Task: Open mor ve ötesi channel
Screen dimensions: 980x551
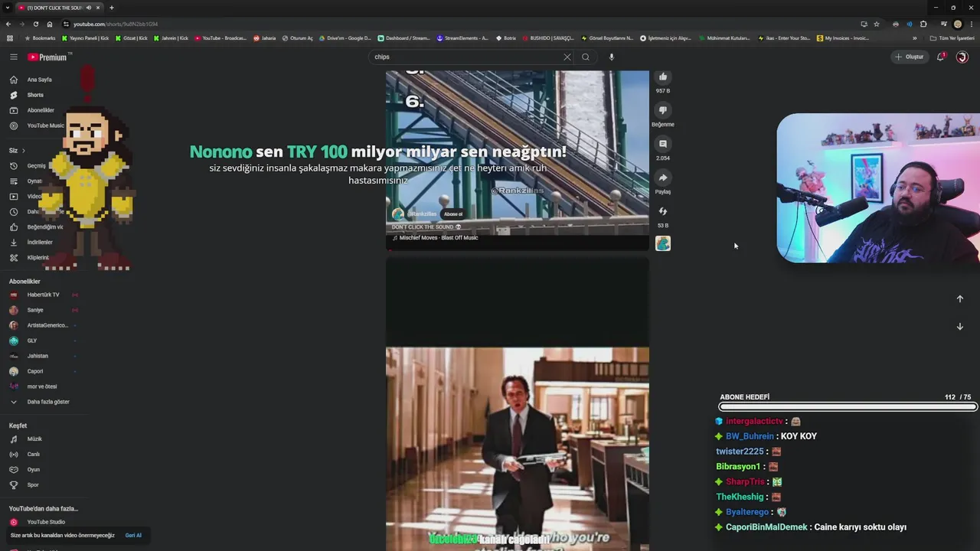Action: click(42, 386)
